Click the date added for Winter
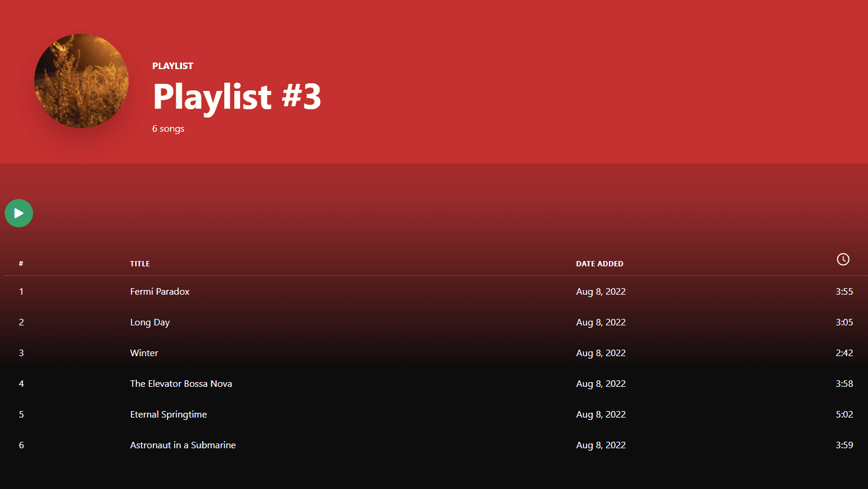The image size is (868, 489). pos(601,353)
